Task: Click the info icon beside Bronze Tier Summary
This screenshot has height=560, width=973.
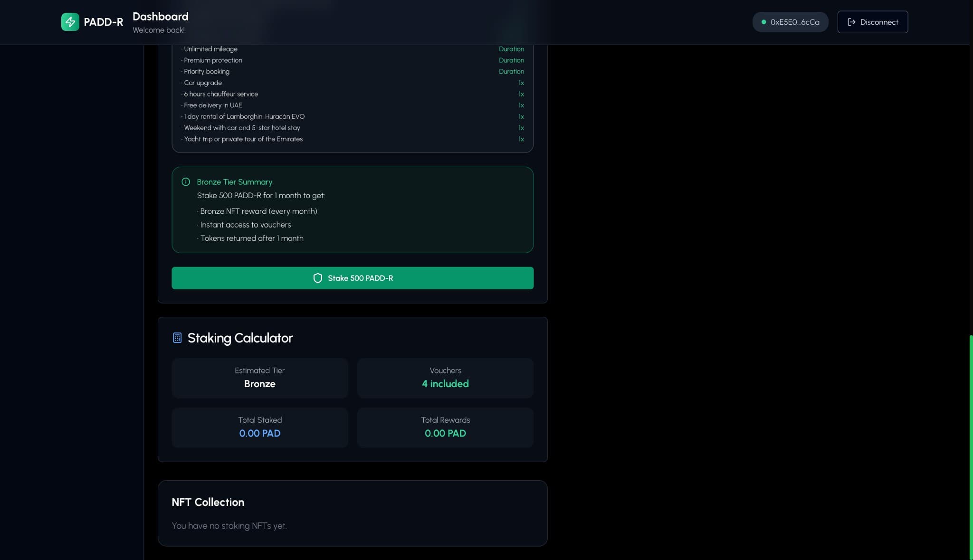Action: (185, 181)
